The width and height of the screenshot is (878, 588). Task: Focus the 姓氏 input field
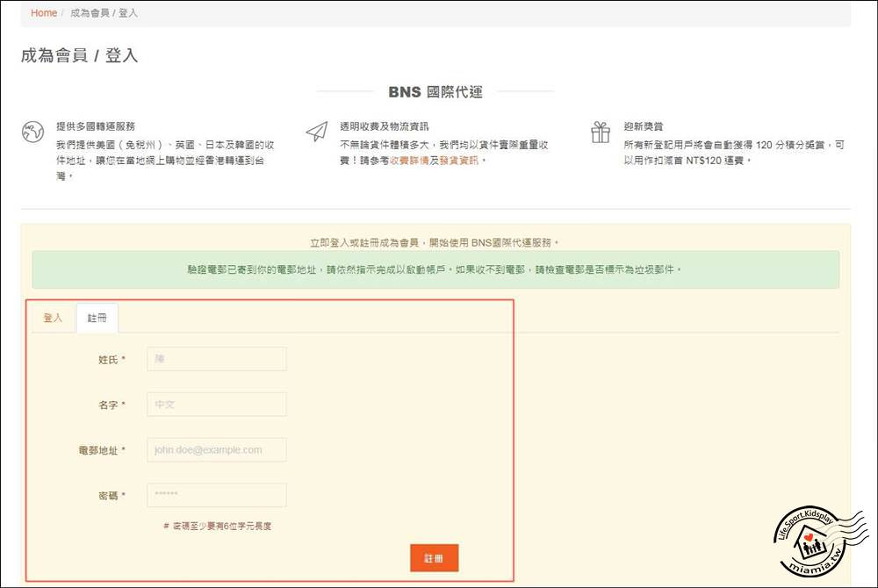click(216, 359)
